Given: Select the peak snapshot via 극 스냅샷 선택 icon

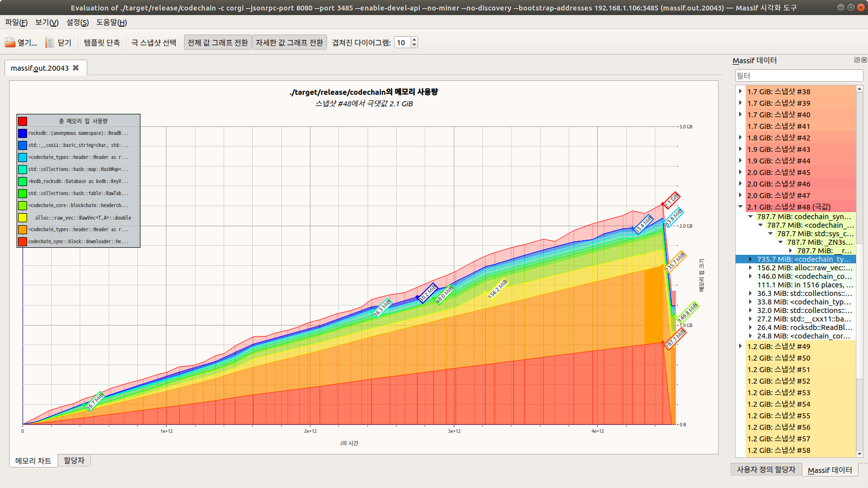Looking at the screenshot, I should (x=152, y=43).
